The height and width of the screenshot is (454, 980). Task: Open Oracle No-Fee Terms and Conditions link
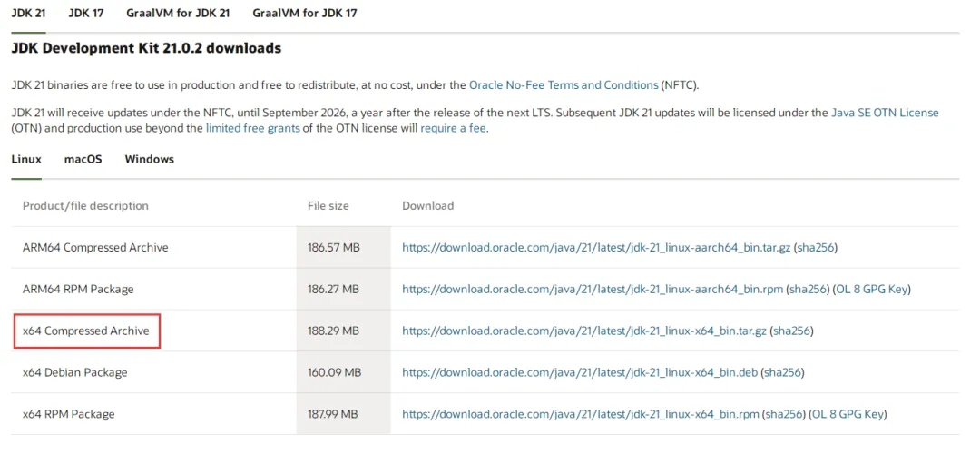coord(563,84)
